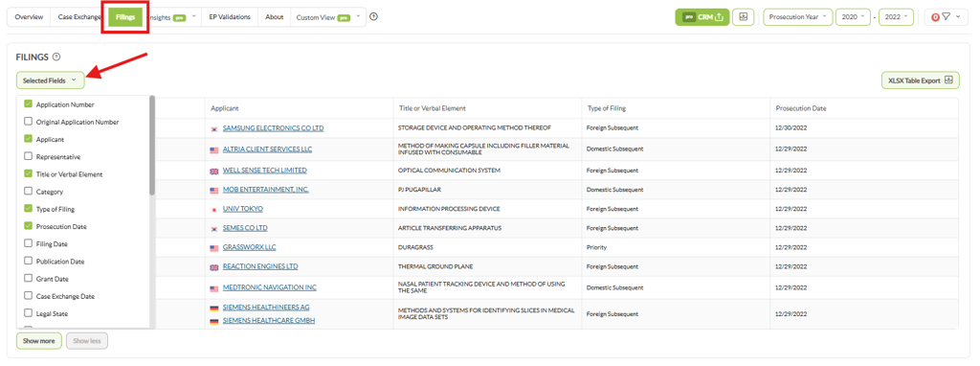Open the 2020 start year dropdown

(x=853, y=17)
